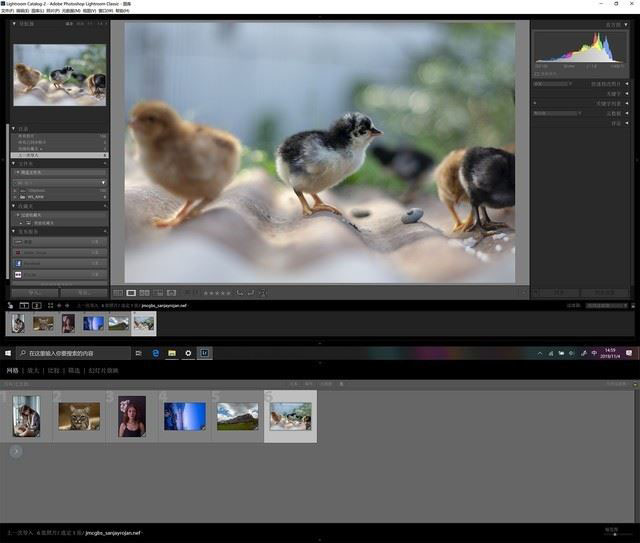Open the Library menu
The height and width of the screenshot is (543, 640).
click(x=38, y=11)
